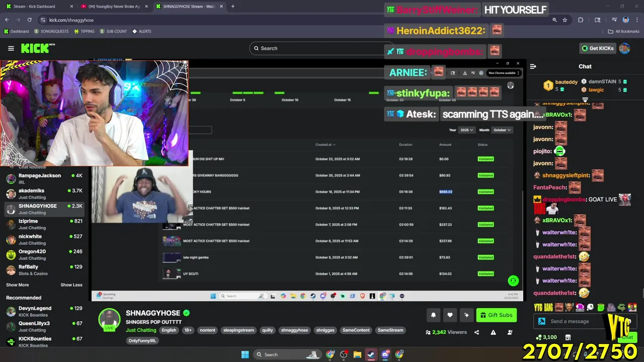
Task: Open Steam from the taskbar
Action: [x=371, y=354]
